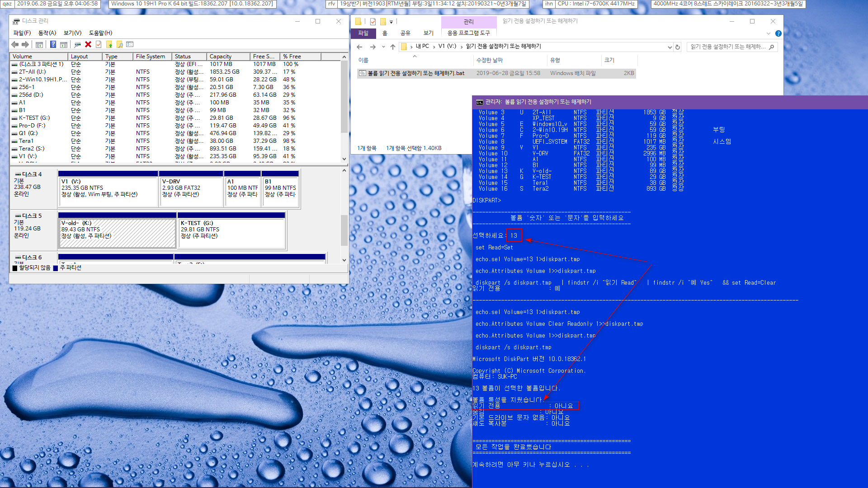Open the 보기(V) menu in Disk Management
The height and width of the screenshot is (488, 868).
coord(72,33)
